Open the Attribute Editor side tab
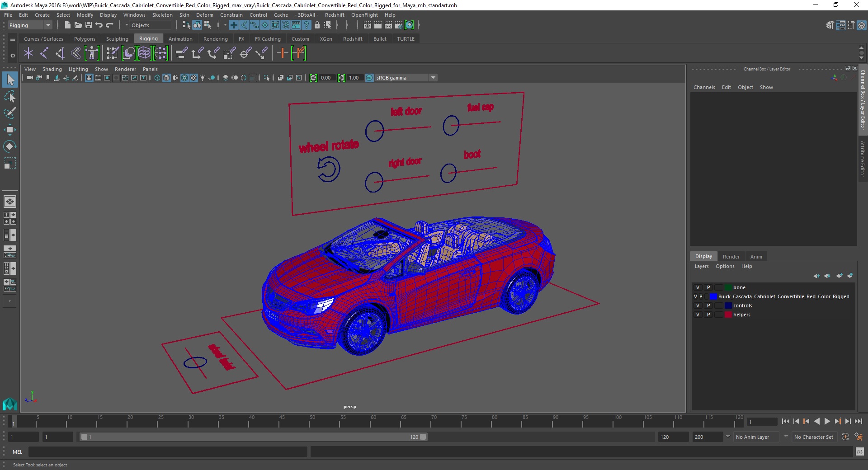Image resolution: width=868 pixels, height=470 pixels. tap(863, 159)
